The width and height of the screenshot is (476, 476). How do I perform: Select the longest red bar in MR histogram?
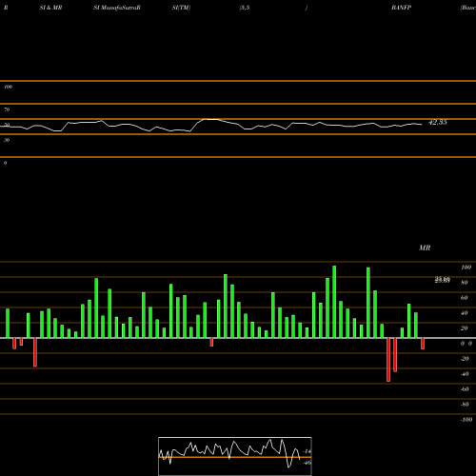[x=388, y=360]
